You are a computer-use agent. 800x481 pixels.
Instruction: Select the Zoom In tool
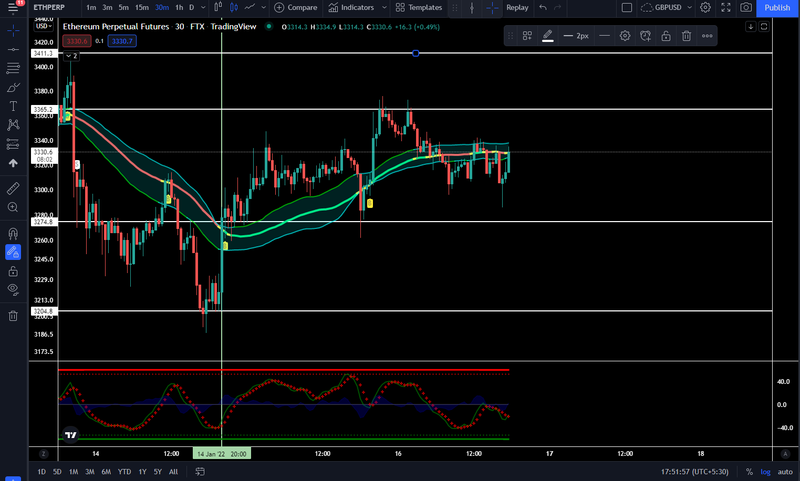click(x=13, y=207)
